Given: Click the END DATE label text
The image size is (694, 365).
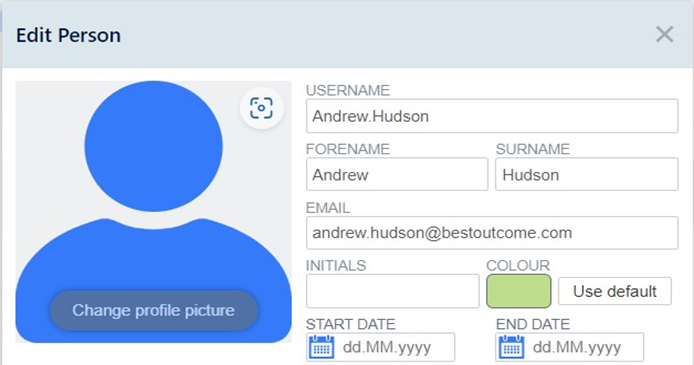Looking at the screenshot, I should (x=533, y=324).
